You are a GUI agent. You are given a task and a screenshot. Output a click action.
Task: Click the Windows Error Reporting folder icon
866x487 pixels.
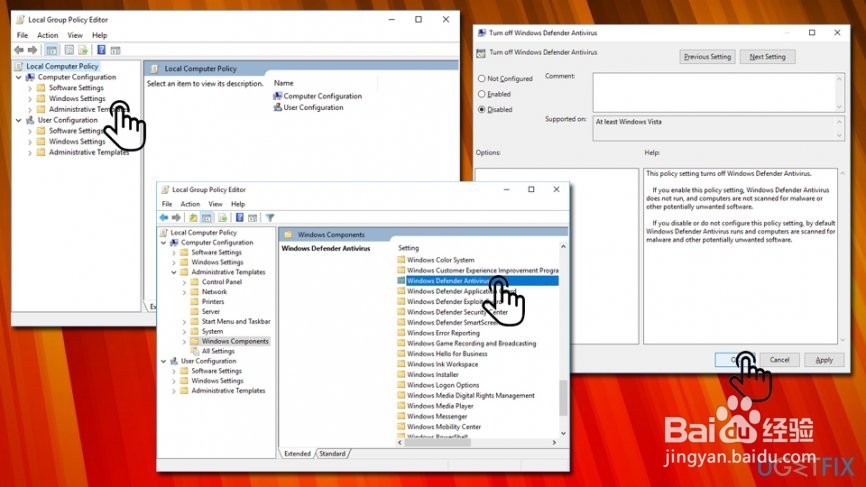(x=402, y=333)
